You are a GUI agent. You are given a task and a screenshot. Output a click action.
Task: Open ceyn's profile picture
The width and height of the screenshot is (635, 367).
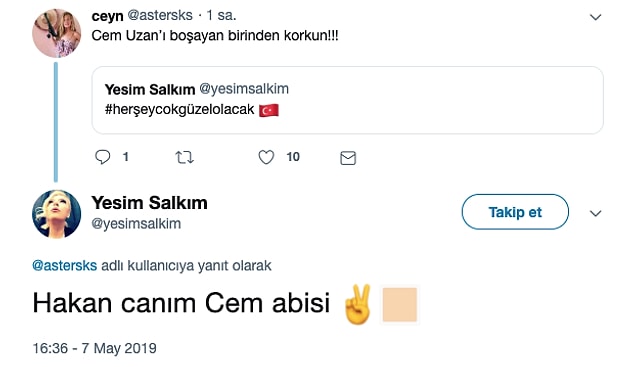pyautogui.click(x=56, y=33)
